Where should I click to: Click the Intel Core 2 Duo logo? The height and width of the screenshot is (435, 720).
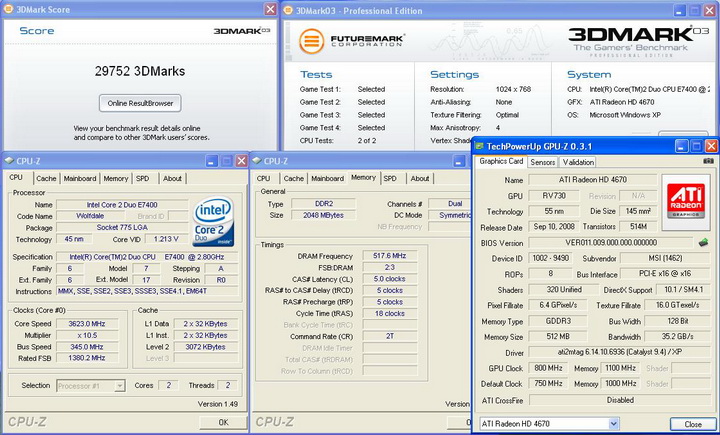(x=214, y=222)
